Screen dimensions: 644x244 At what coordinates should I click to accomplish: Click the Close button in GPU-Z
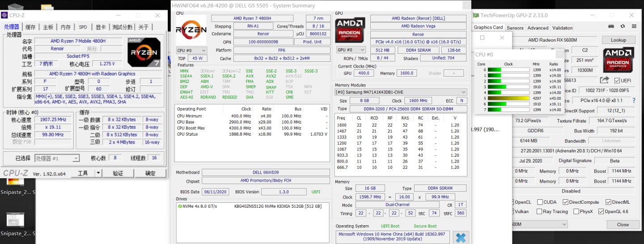pos(623,224)
